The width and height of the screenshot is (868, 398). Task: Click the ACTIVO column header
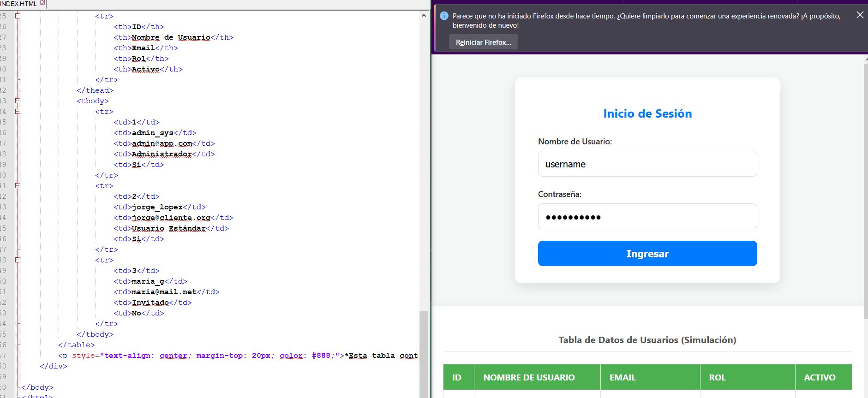[x=819, y=378]
